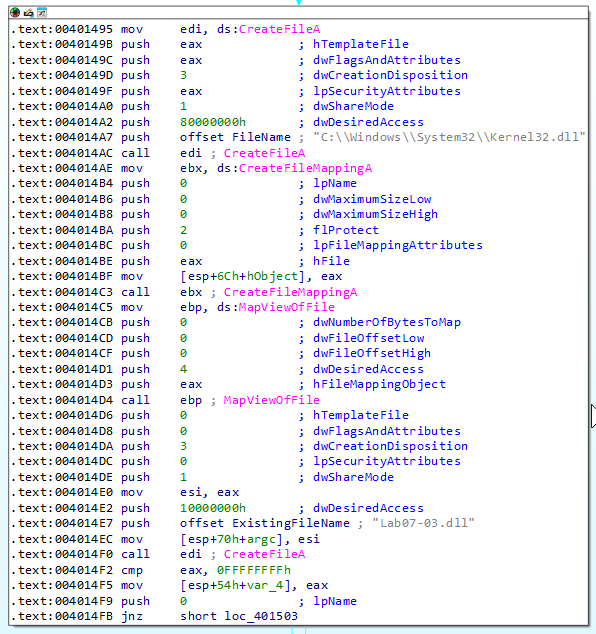Select the MapViewOfFile import after ds:
The image size is (596, 634).
[x=287, y=307]
